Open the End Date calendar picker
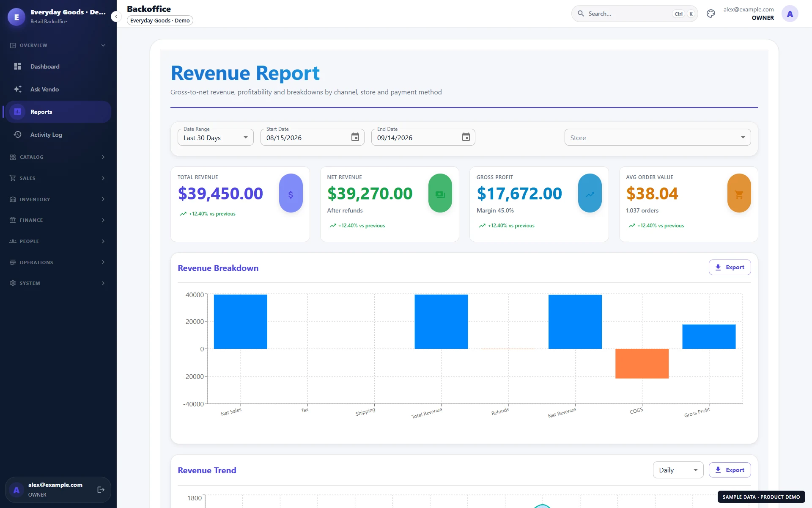The width and height of the screenshot is (812, 508). (466, 137)
